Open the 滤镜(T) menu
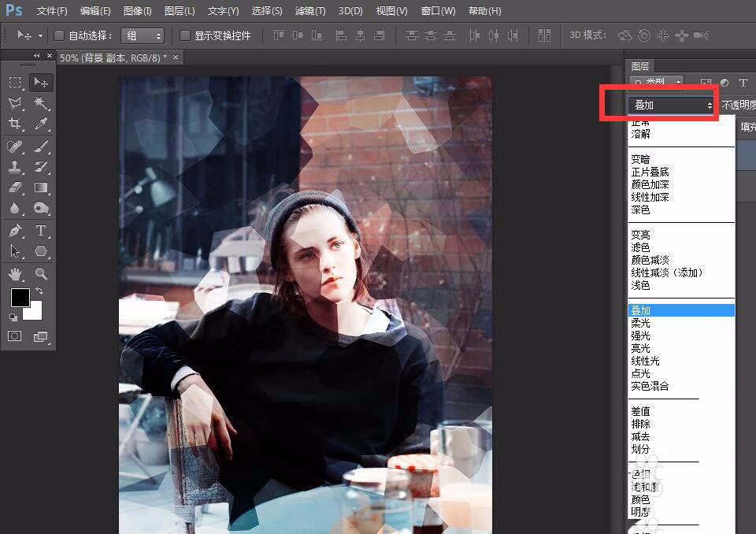 [x=309, y=11]
